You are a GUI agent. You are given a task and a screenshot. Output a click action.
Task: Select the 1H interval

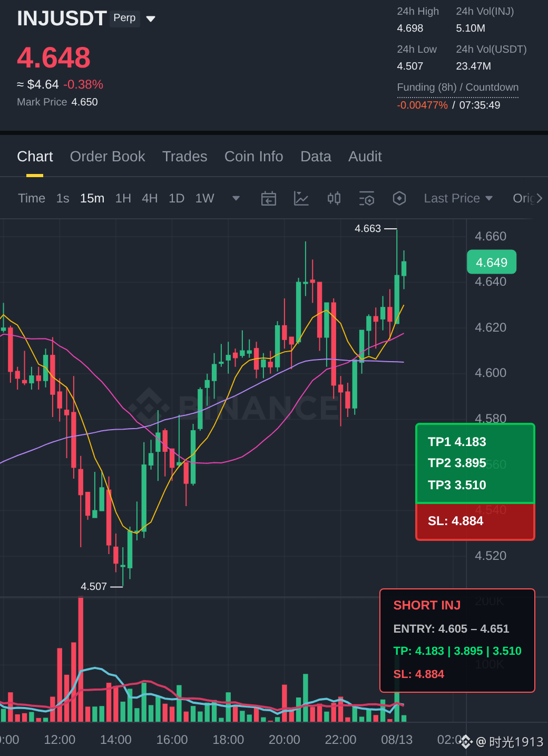123,198
